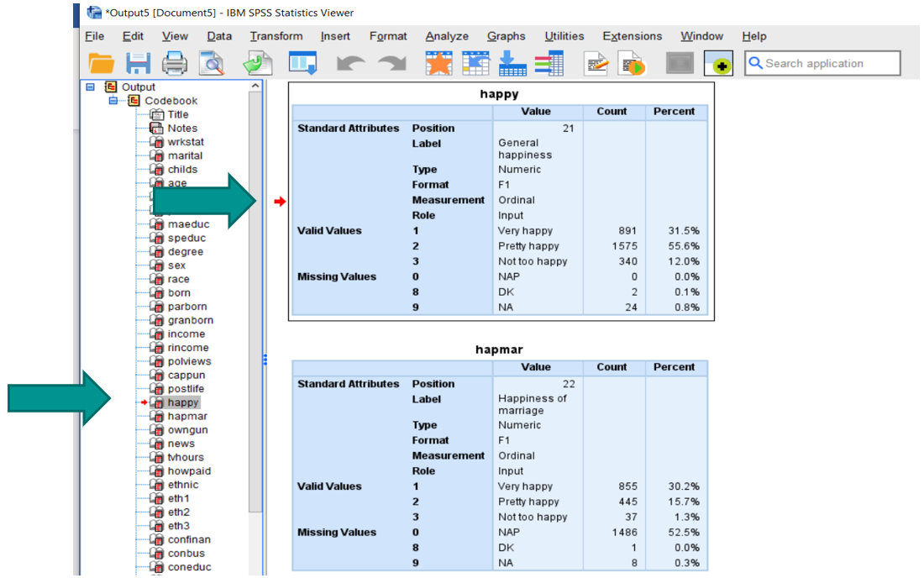Click the green plus designate window icon
The width and height of the screenshot is (924, 578).
718,64
